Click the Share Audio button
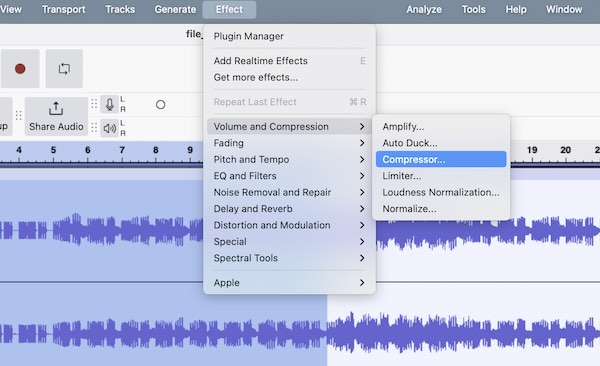Viewport: 600px width, 366px height. pos(56,116)
